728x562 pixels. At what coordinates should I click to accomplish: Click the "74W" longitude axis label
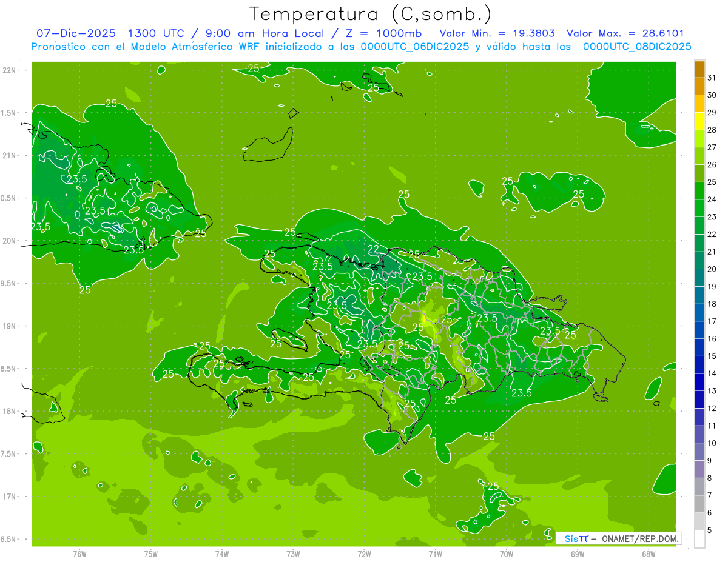pyautogui.click(x=222, y=554)
